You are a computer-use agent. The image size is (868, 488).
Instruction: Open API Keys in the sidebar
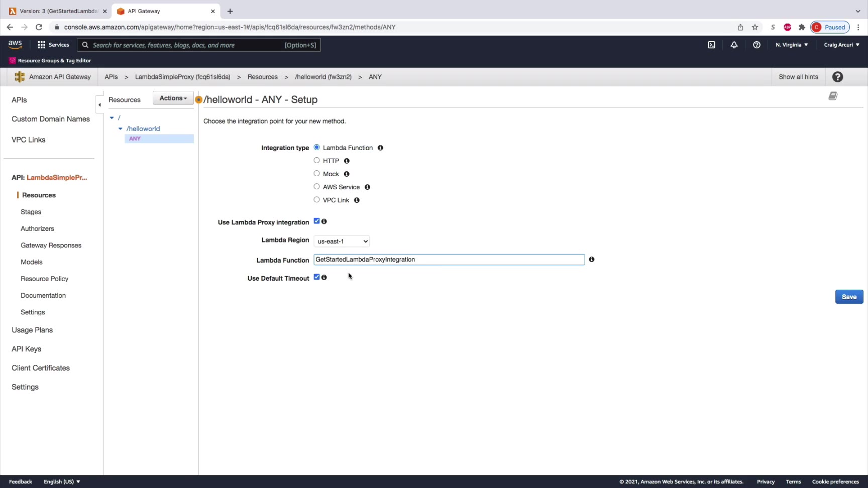pos(26,349)
